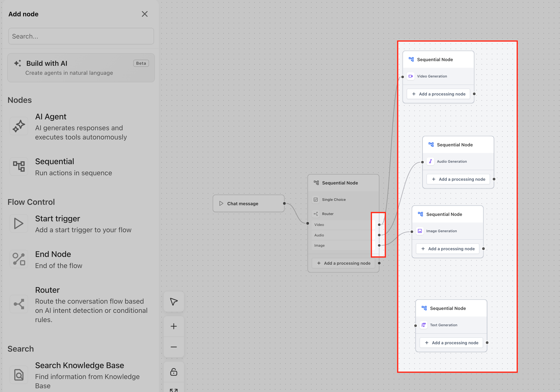Screen dimensions: 560x392
Task: Click the Single Choice checkbox step
Action: 333,200
